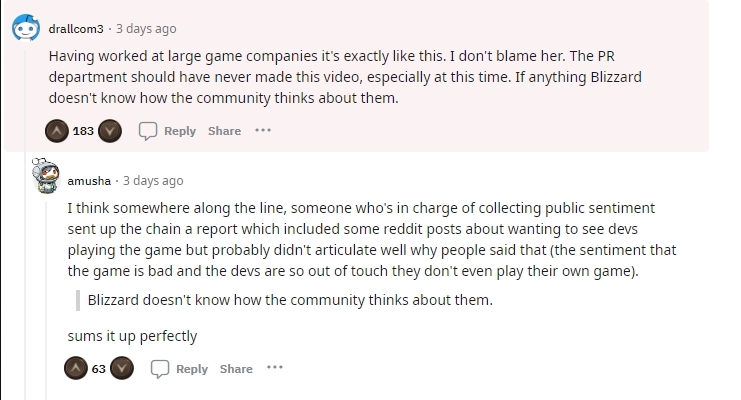This screenshot has height=400, width=741.
Task: Click the "sums it up perfectly" text
Action: point(132,335)
